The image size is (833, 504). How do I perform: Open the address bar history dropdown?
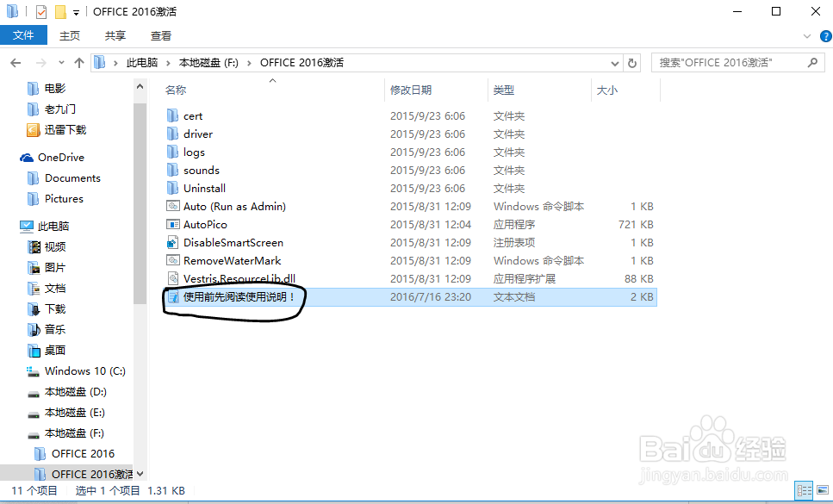click(613, 62)
